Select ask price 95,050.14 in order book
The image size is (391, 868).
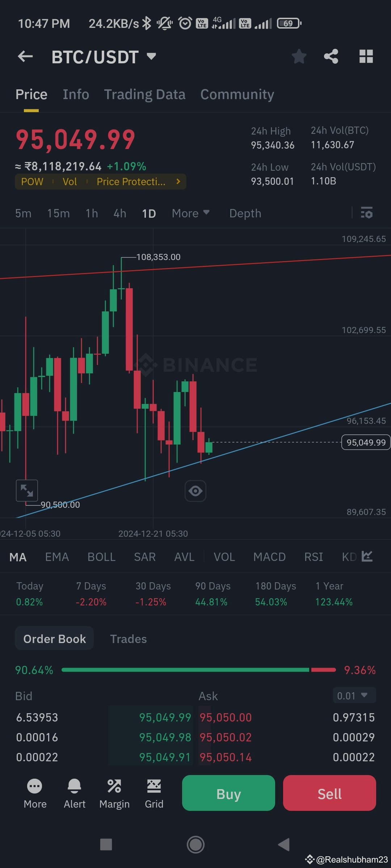[226, 757]
